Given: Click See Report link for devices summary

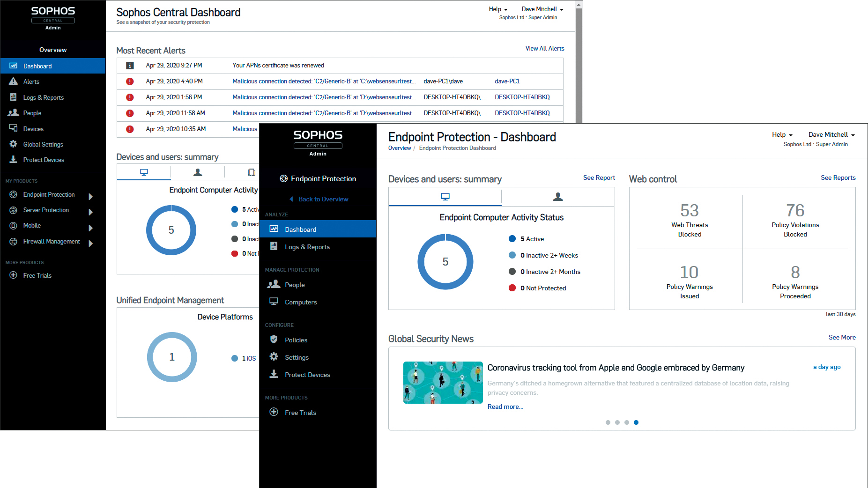Looking at the screenshot, I should tap(599, 178).
